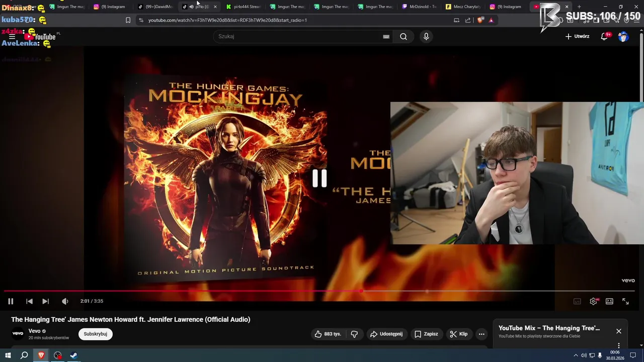Open Windows notification center
Image resolution: width=644 pixels, height=362 pixels.
pos(633,355)
